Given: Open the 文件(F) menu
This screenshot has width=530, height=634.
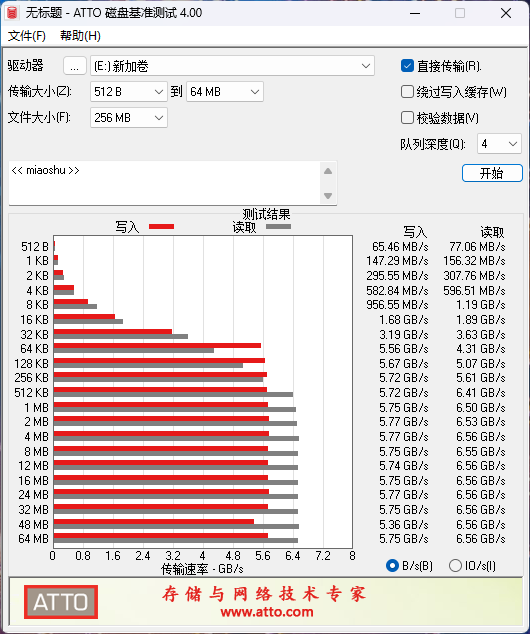Looking at the screenshot, I should [x=27, y=36].
